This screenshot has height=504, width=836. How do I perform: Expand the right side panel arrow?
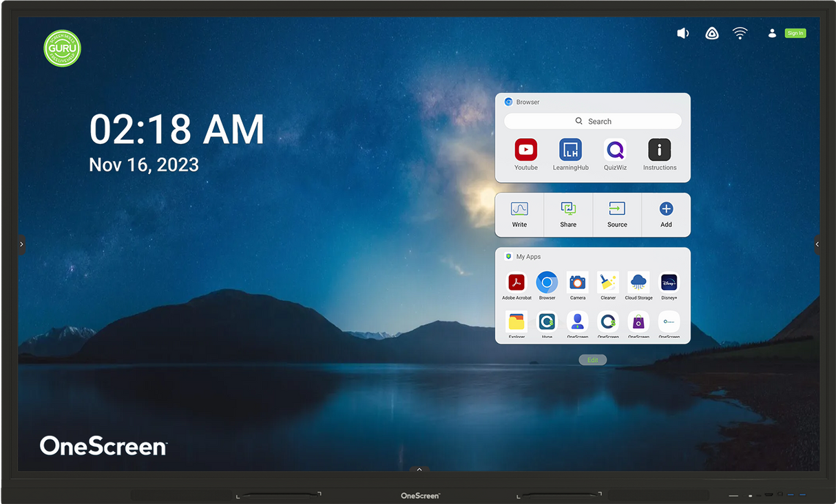pos(817,244)
